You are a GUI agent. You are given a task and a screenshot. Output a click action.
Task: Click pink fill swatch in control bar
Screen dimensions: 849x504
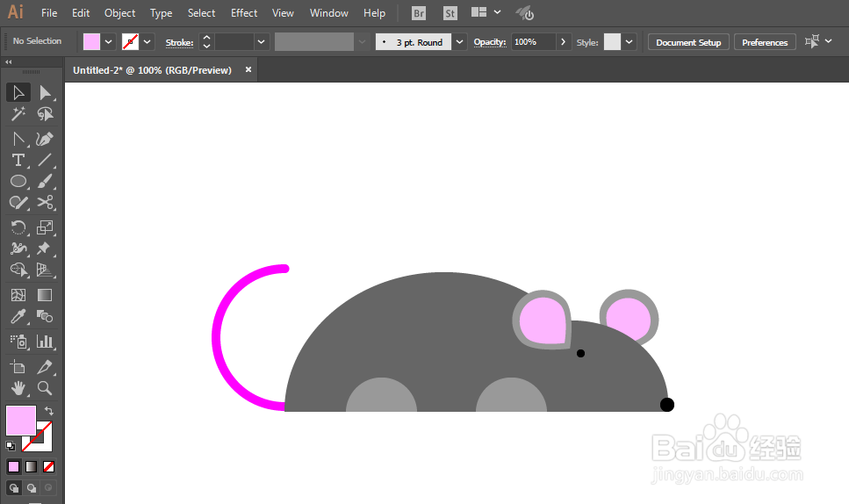(91, 41)
